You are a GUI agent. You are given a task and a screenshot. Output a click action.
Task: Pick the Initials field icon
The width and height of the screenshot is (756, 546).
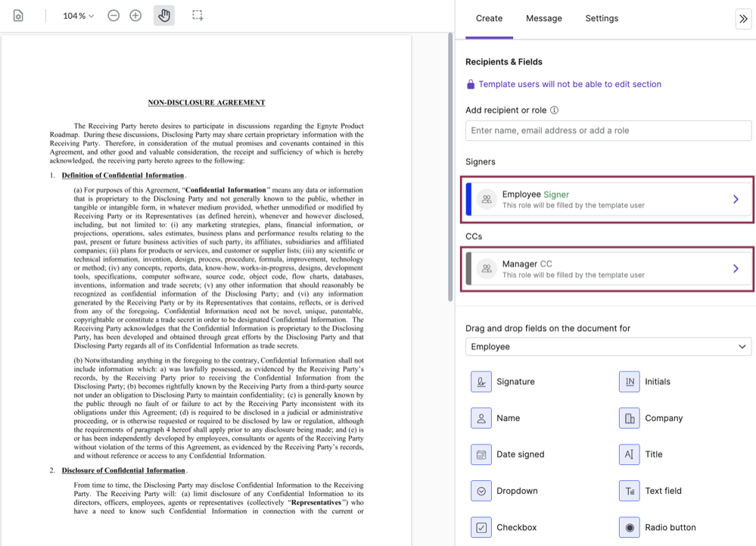tap(629, 382)
